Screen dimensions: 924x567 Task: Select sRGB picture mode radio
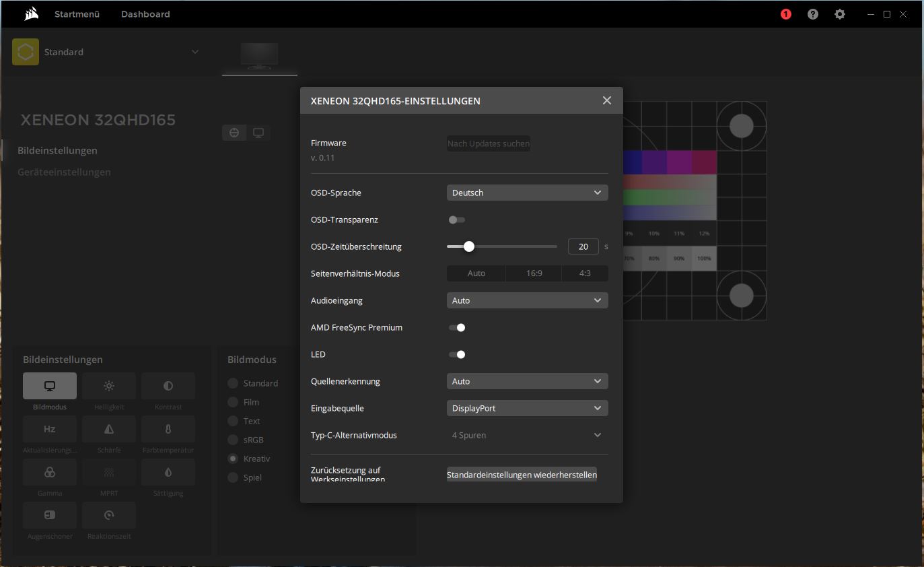[233, 440]
